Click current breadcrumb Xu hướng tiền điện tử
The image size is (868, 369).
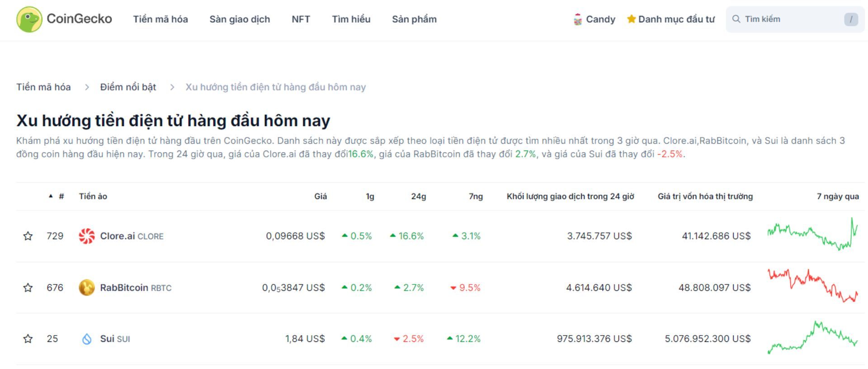pos(275,87)
